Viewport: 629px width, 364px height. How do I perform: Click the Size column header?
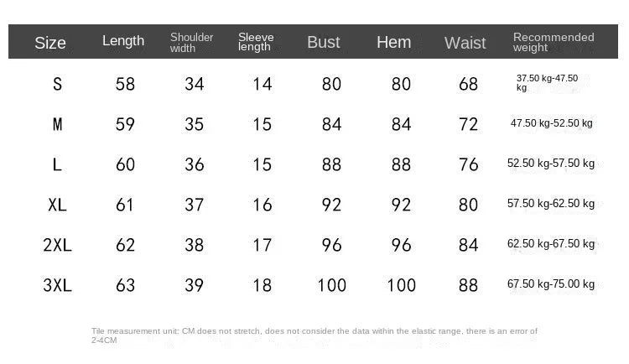point(50,43)
